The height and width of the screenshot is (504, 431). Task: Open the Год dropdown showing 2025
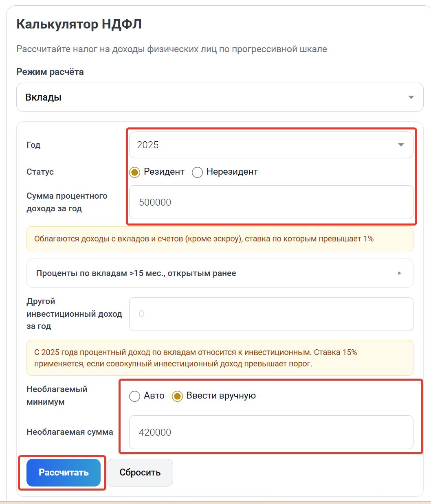271,145
